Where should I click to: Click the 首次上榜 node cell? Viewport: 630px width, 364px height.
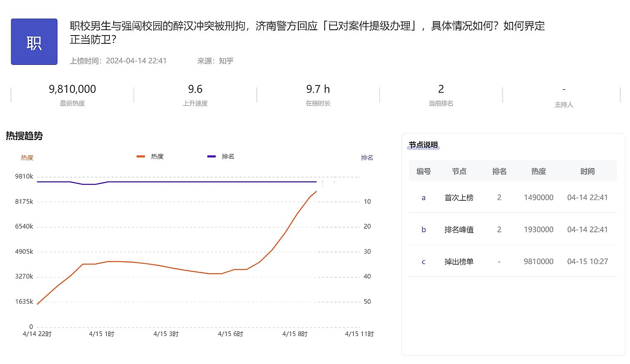coord(459,197)
